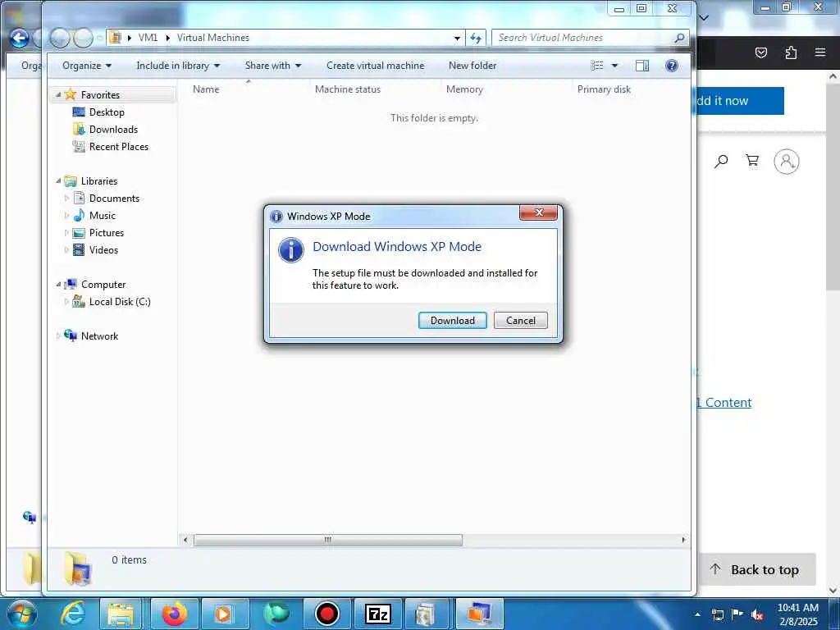Select Network in navigation pane
The image size is (840, 630).
point(99,336)
